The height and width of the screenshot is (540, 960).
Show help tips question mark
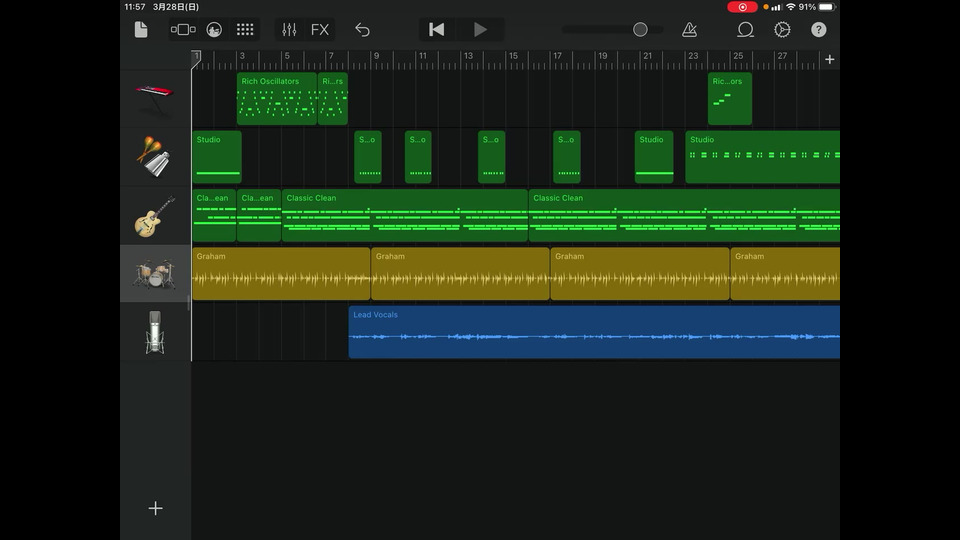[x=819, y=29]
